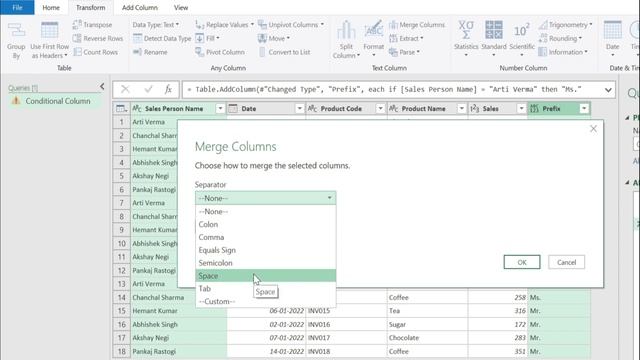Choose Equals Sign separator option

click(x=265, y=250)
